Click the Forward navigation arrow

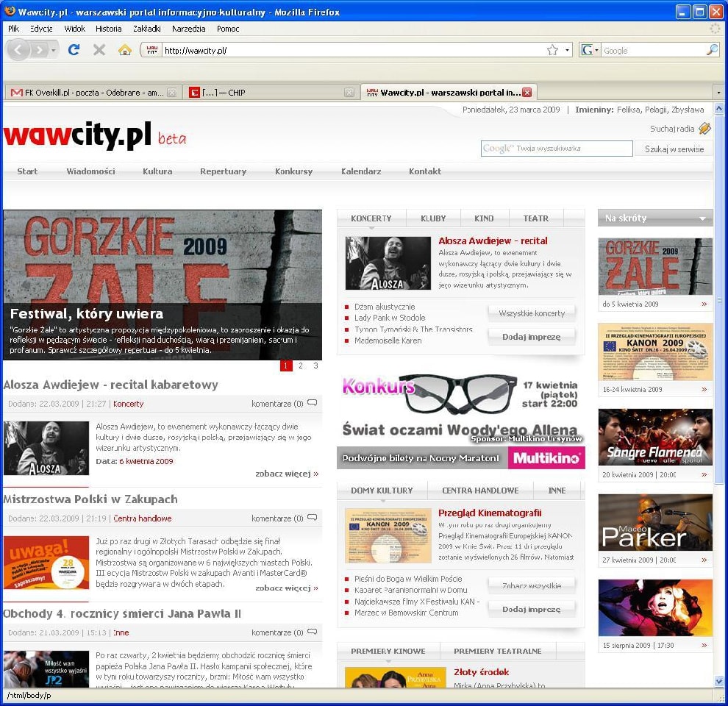(x=40, y=50)
